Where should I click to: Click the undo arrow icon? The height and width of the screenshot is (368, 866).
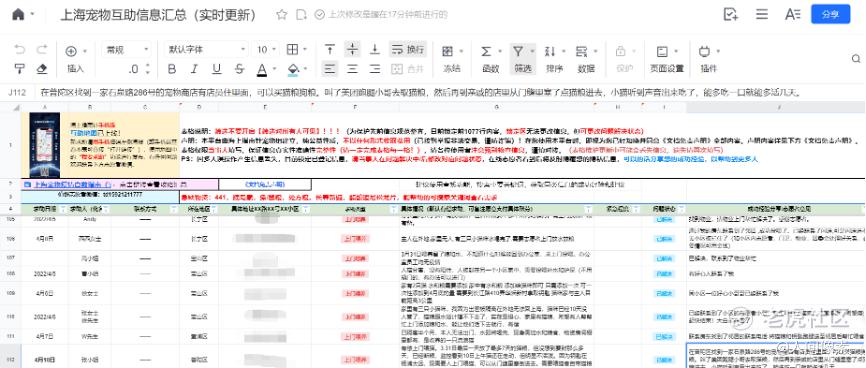(x=20, y=50)
